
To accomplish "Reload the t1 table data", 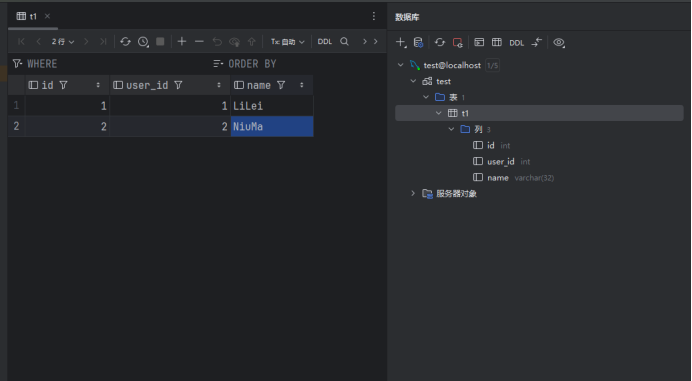I will (125, 41).
